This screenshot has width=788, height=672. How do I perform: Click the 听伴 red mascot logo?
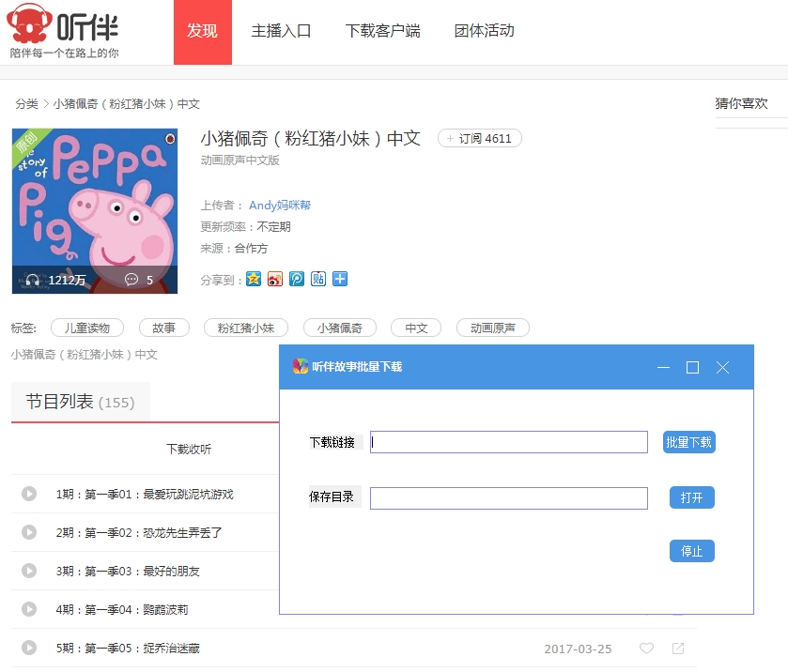tap(29, 23)
